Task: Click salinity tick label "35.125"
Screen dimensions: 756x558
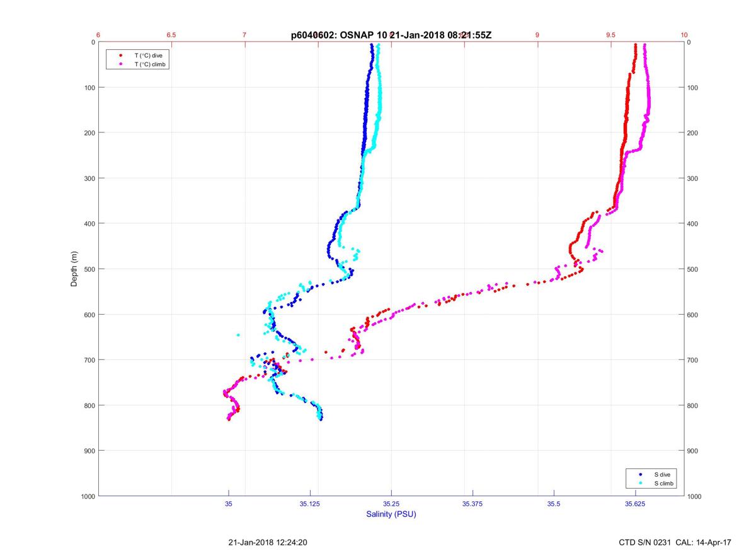Action: 310,504
